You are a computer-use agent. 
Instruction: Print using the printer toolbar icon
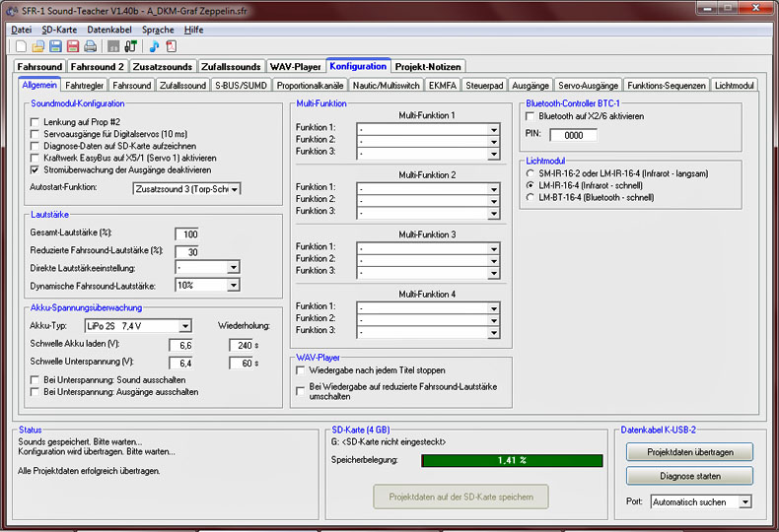point(90,46)
